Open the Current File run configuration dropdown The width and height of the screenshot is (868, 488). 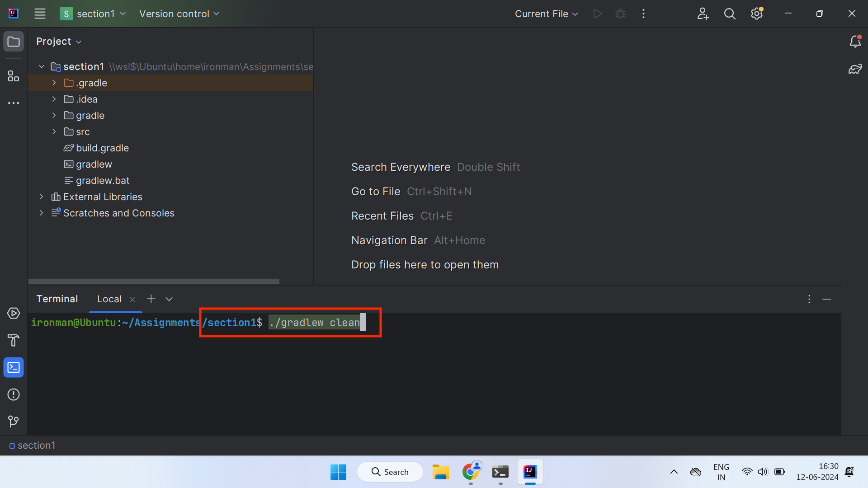(x=546, y=14)
